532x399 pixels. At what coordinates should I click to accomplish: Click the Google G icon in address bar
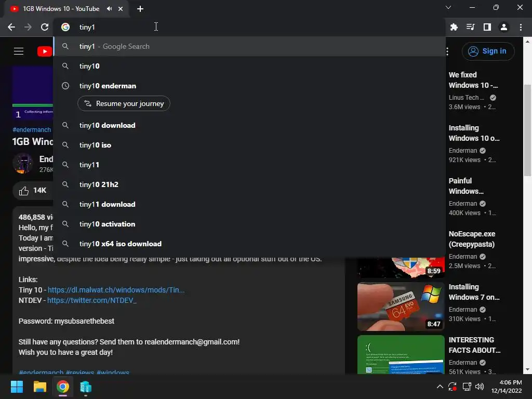pyautogui.click(x=65, y=27)
